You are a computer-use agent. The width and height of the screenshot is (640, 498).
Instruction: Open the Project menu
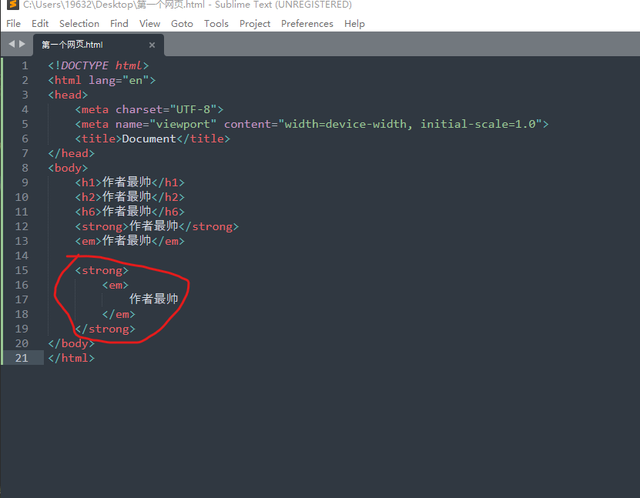click(255, 24)
